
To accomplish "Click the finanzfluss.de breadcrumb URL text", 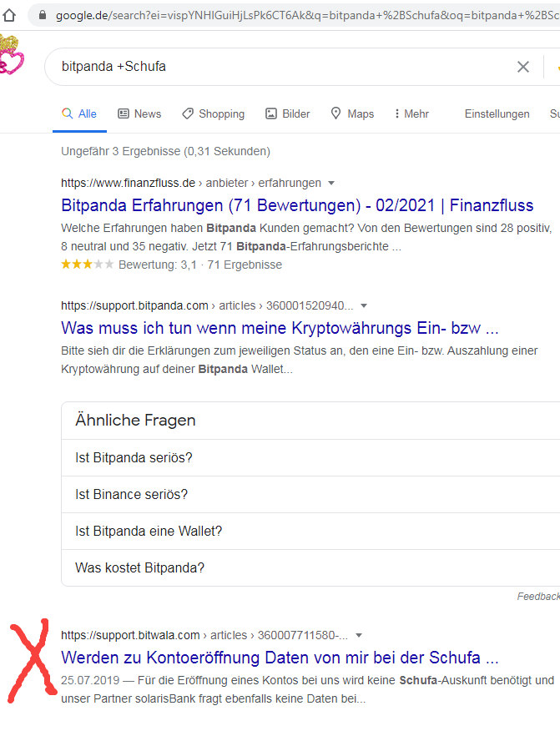I will pos(191,184).
